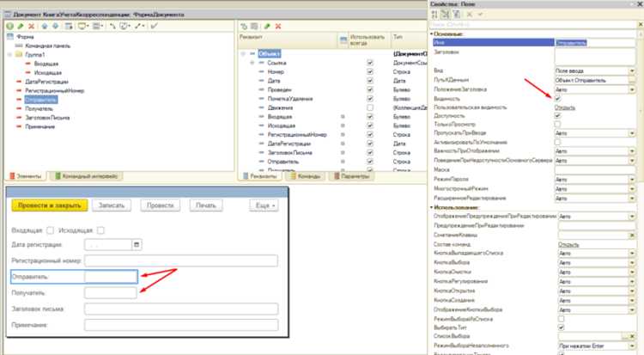Open the МногострочныйРежим dropdown
Screen dimensions: 644x355
tap(632, 189)
